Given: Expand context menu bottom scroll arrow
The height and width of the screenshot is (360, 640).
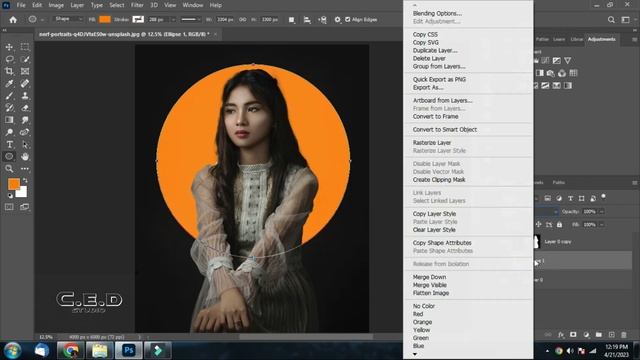Looking at the screenshot, I should 415,354.
